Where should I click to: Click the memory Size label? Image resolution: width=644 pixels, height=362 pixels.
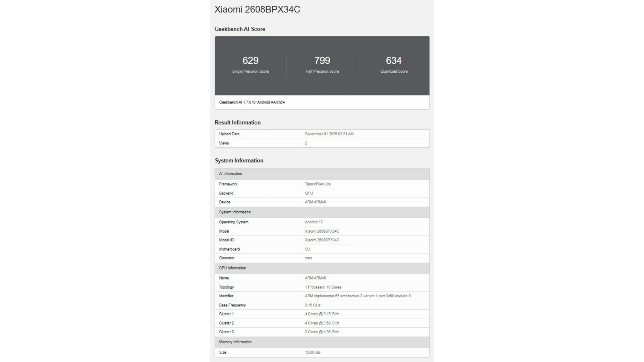[222, 353]
